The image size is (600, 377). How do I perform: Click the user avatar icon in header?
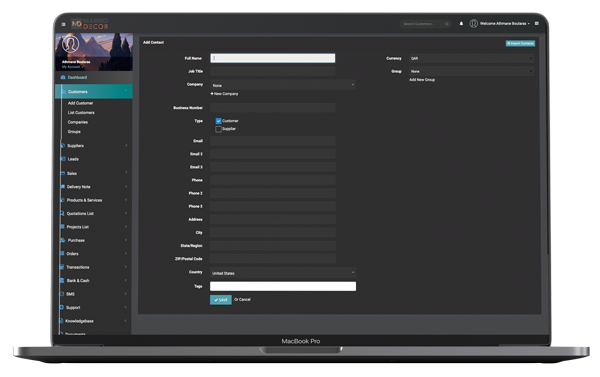[474, 23]
